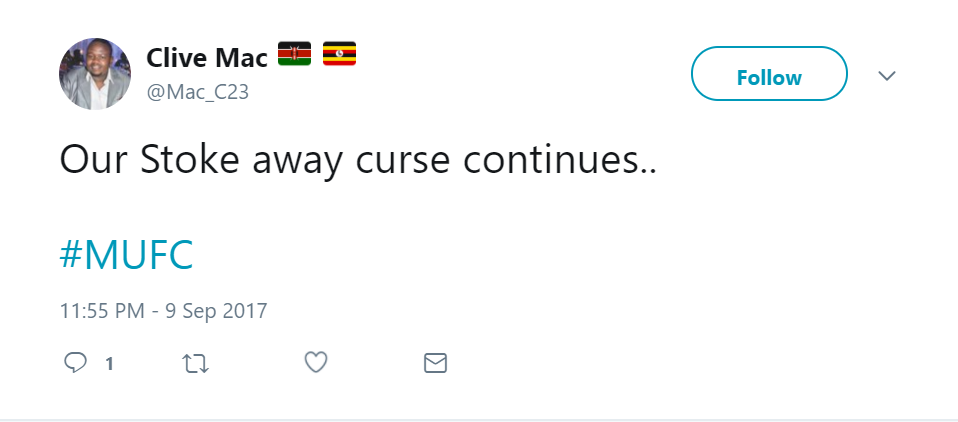Reply to Clive Mac's tweet
The width and height of the screenshot is (958, 422).
coord(76,362)
